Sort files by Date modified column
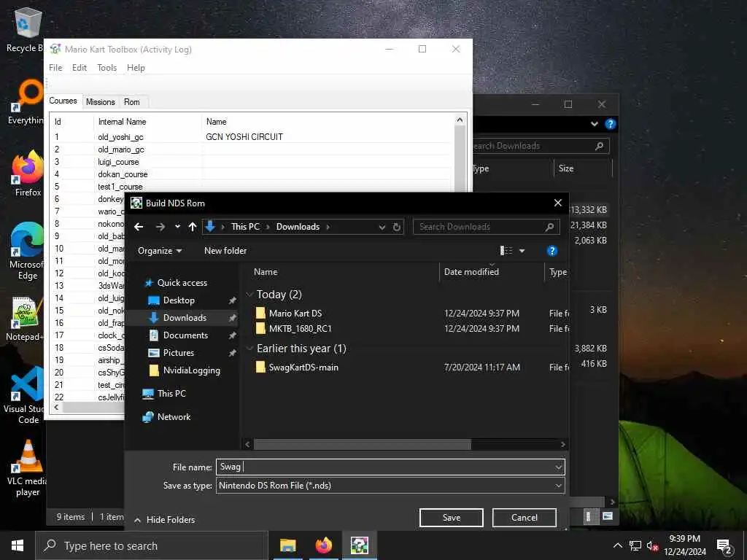 [x=472, y=272]
